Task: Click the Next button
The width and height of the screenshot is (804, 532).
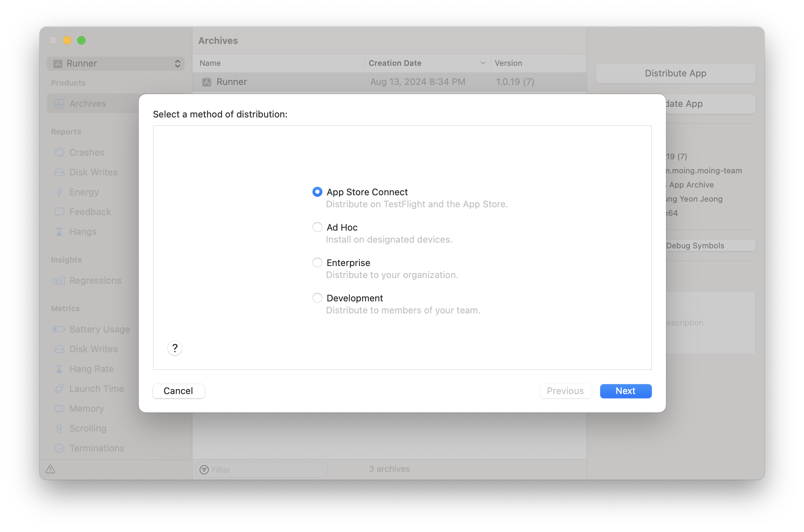Action: click(x=626, y=391)
